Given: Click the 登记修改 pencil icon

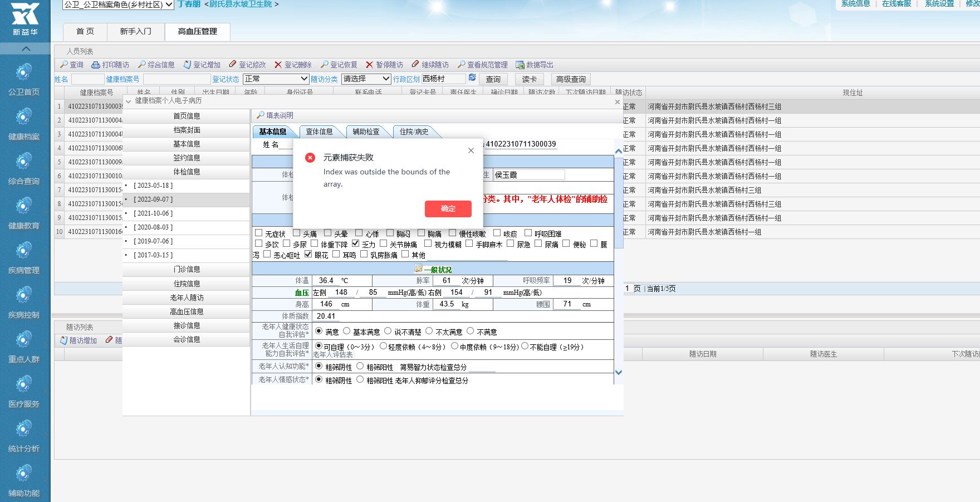Looking at the screenshot, I should click(233, 65).
